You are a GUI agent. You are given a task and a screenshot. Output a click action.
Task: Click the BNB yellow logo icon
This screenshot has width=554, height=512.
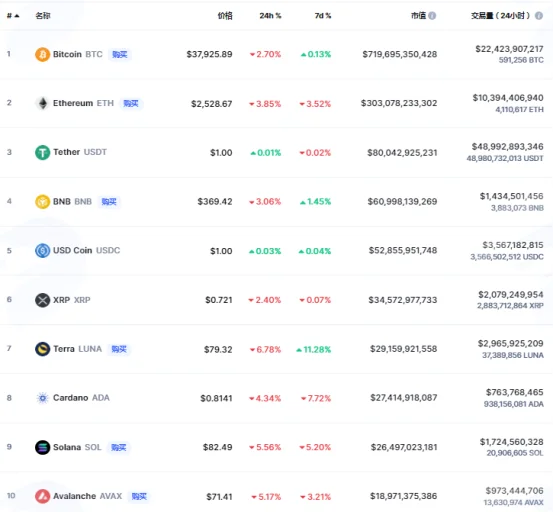(42, 202)
